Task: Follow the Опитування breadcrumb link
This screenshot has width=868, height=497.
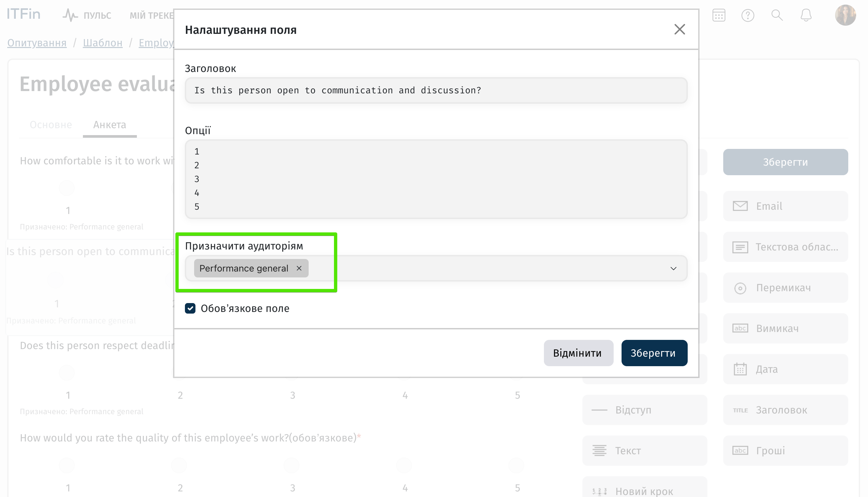Action: (37, 43)
